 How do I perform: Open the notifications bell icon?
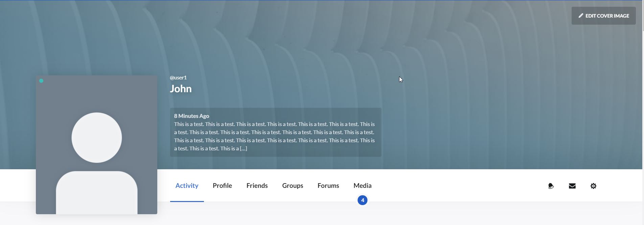[551, 186]
